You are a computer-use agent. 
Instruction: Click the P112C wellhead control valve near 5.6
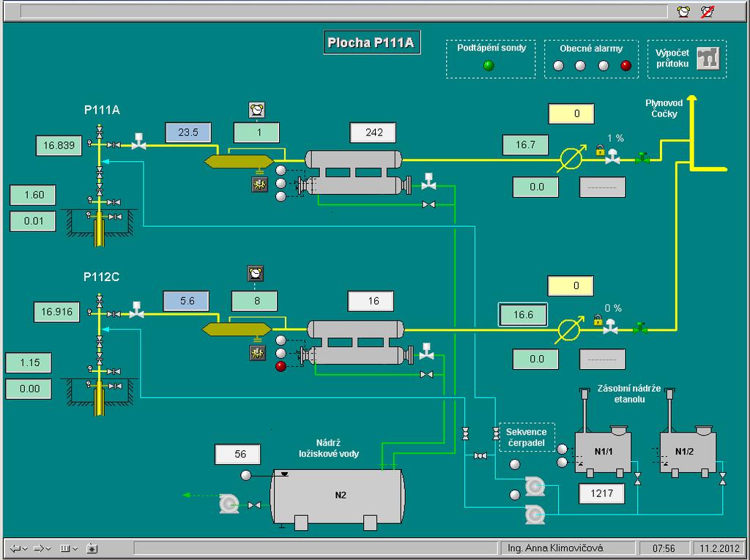[x=137, y=310]
